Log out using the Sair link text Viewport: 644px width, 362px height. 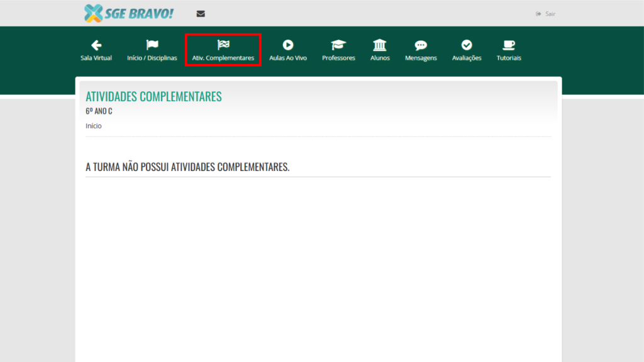pos(550,14)
